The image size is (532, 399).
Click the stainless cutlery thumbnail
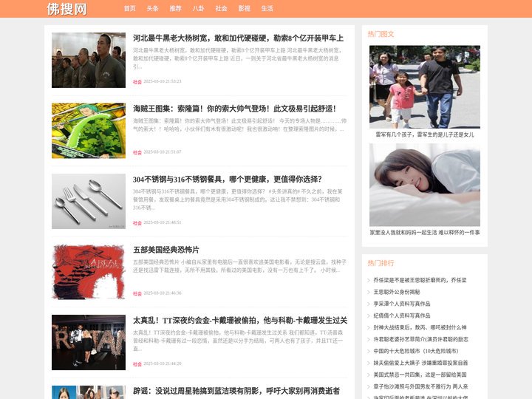(x=89, y=201)
